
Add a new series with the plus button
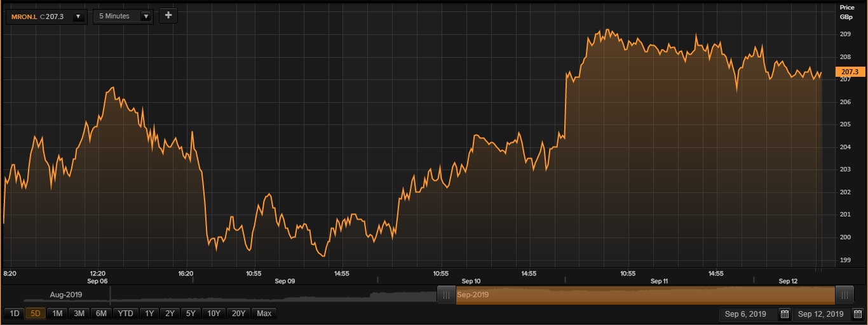click(x=168, y=16)
